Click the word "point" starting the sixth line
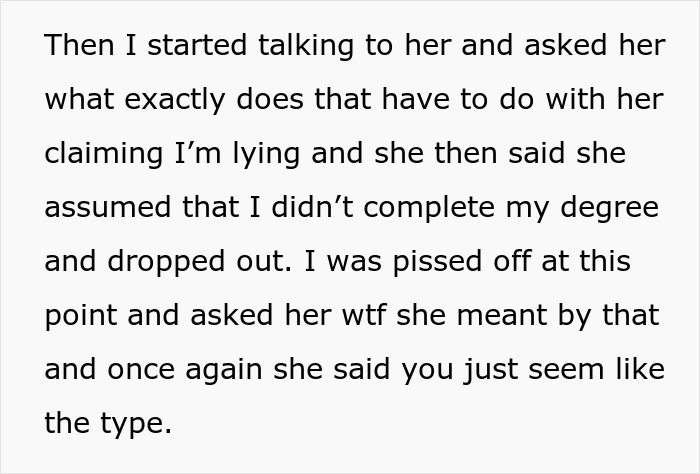Viewport: 700px width, 474px height. [81, 316]
